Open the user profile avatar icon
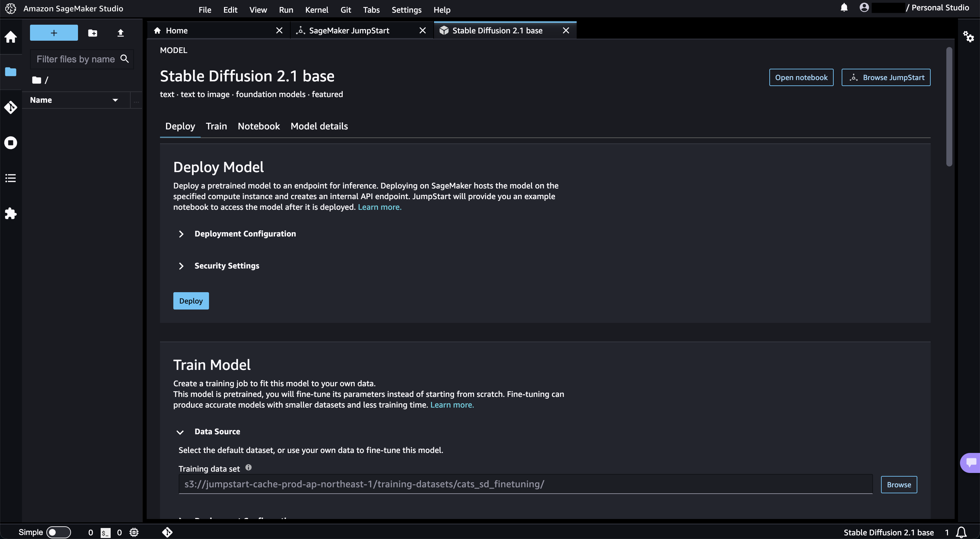Image resolution: width=980 pixels, height=539 pixels. click(864, 8)
